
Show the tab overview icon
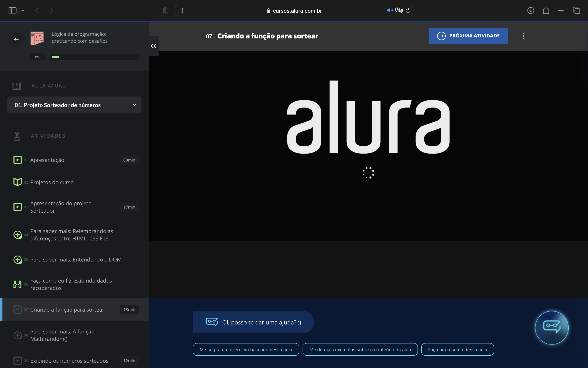click(576, 10)
